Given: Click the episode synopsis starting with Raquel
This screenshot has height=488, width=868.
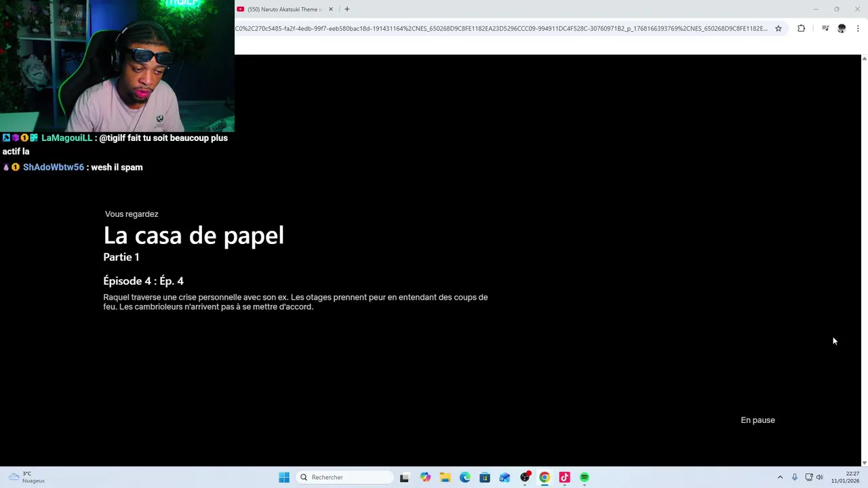Looking at the screenshot, I should (296, 302).
